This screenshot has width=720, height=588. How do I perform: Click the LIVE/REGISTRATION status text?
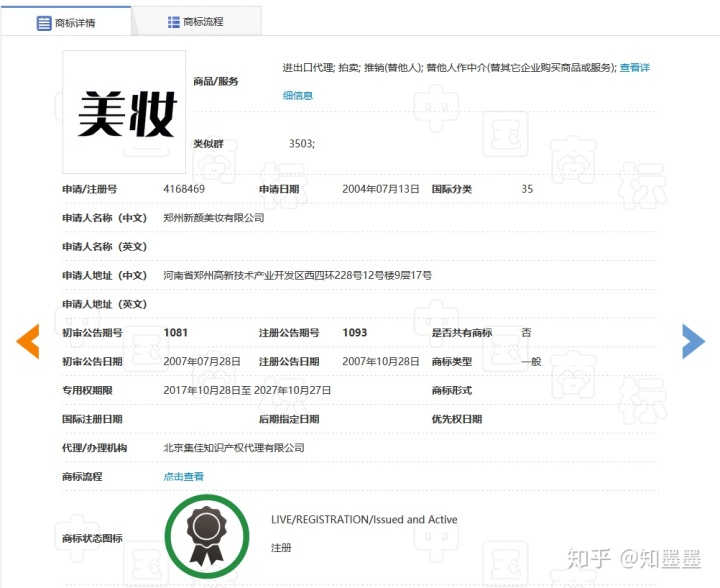pyautogui.click(x=364, y=519)
